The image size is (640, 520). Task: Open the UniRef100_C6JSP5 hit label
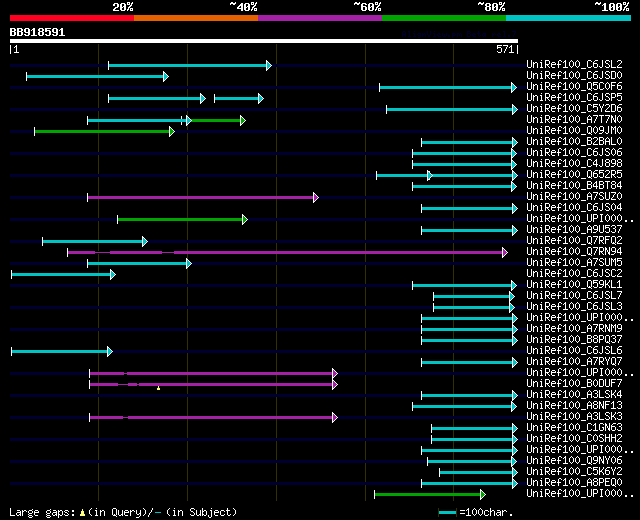point(574,97)
